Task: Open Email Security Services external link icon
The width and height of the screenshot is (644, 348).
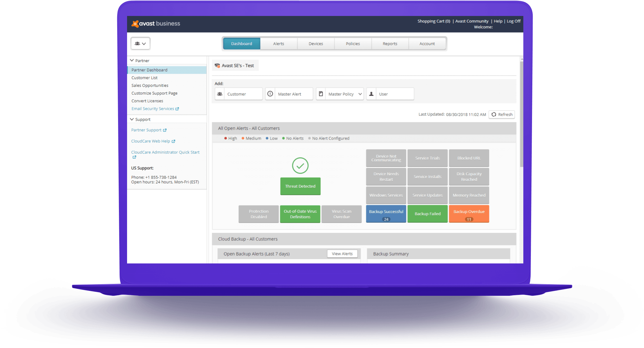Action: point(177,109)
